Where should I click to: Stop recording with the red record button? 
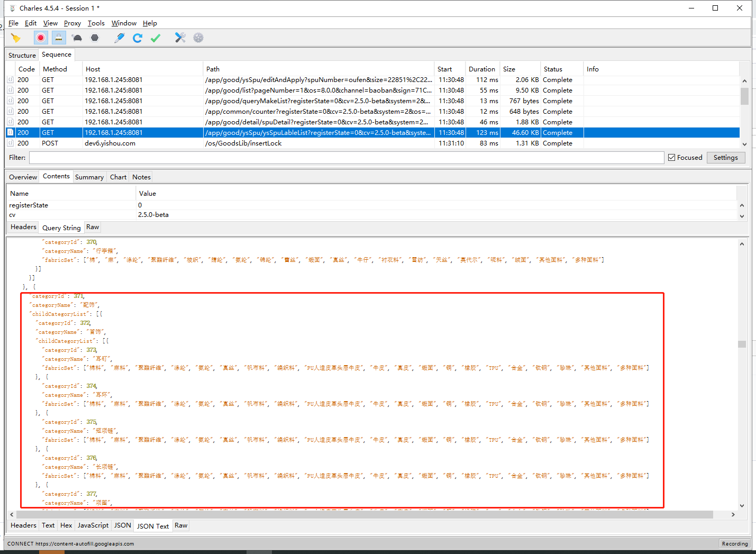click(x=41, y=38)
